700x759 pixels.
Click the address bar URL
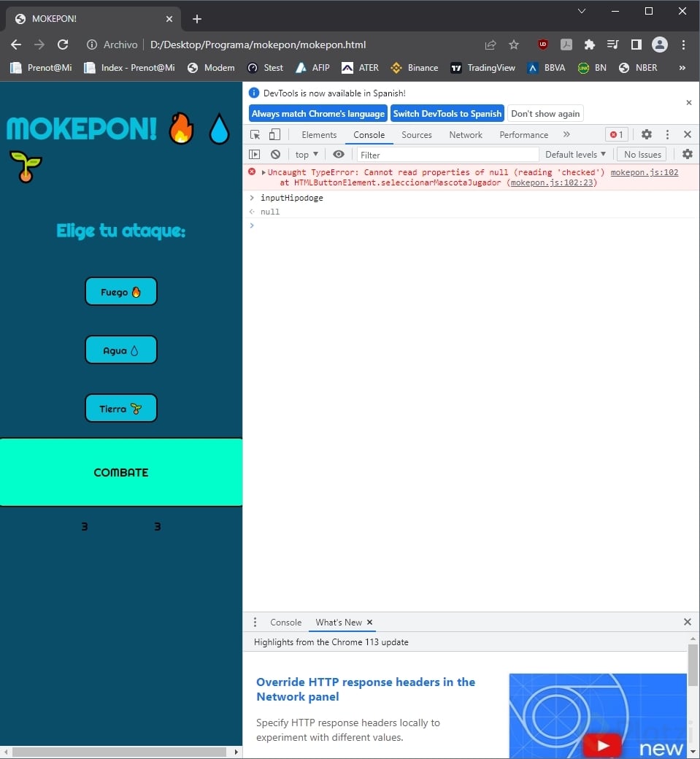(258, 45)
